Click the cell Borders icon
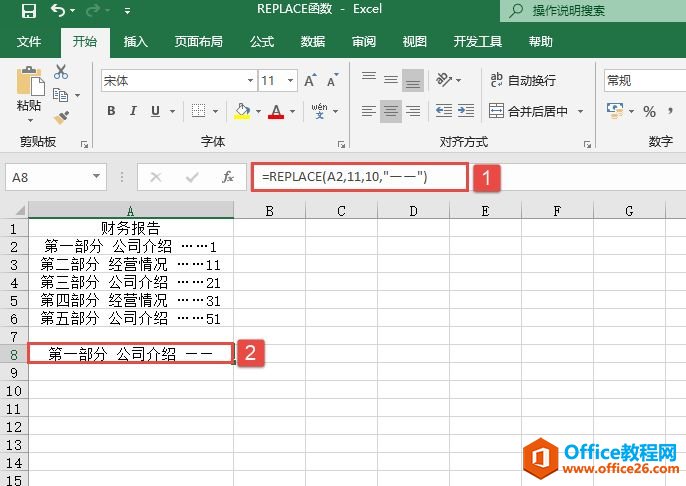Screen dimensions: 686x486 [198, 111]
